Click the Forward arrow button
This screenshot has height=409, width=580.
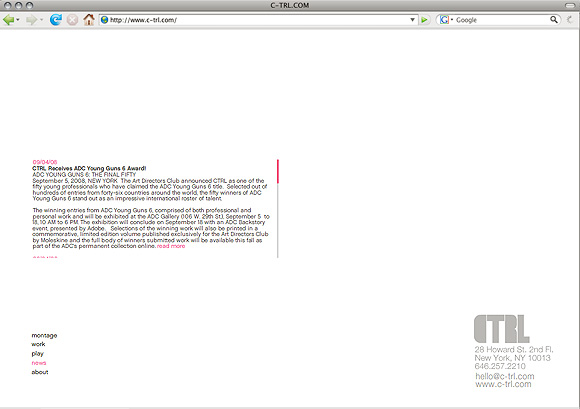coord(32,20)
